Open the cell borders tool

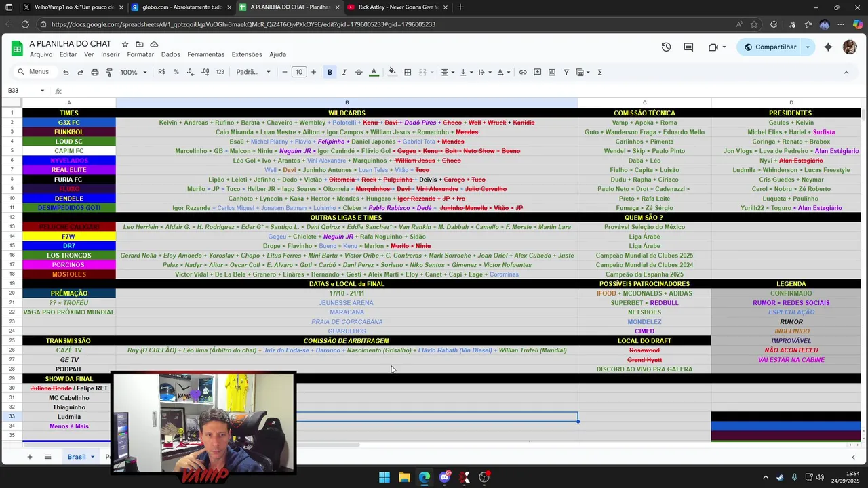coord(408,72)
